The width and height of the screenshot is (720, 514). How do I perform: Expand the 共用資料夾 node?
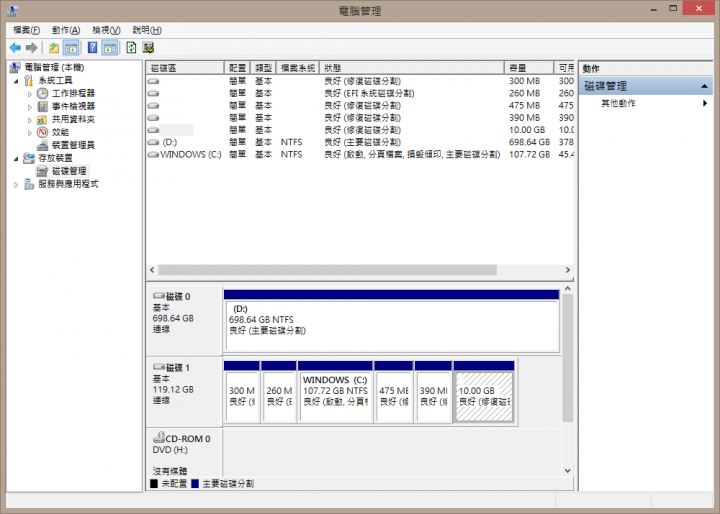click(x=29, y=119)
